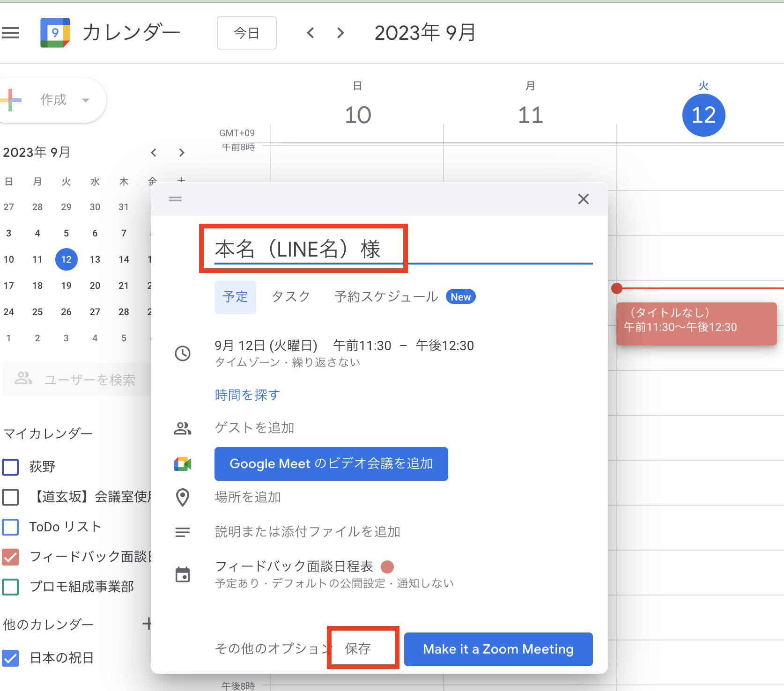
Task: Show next month in mini calendar
Action: coord(182,153)
